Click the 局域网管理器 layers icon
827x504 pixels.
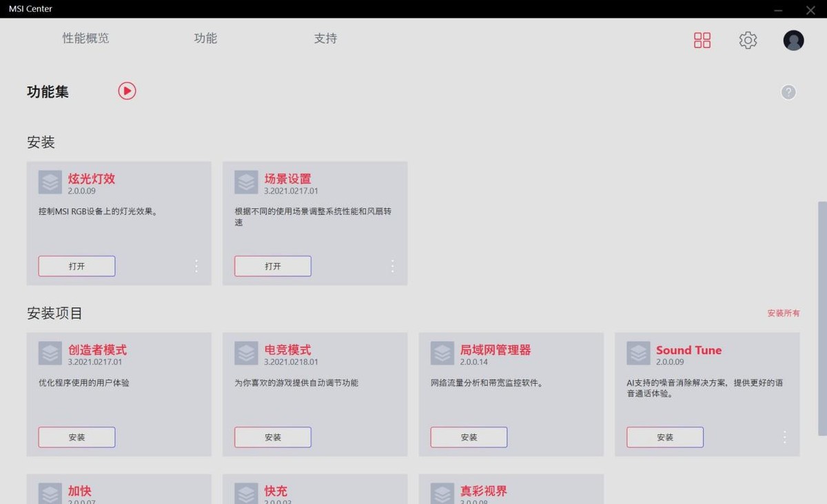tap(442, 353)
